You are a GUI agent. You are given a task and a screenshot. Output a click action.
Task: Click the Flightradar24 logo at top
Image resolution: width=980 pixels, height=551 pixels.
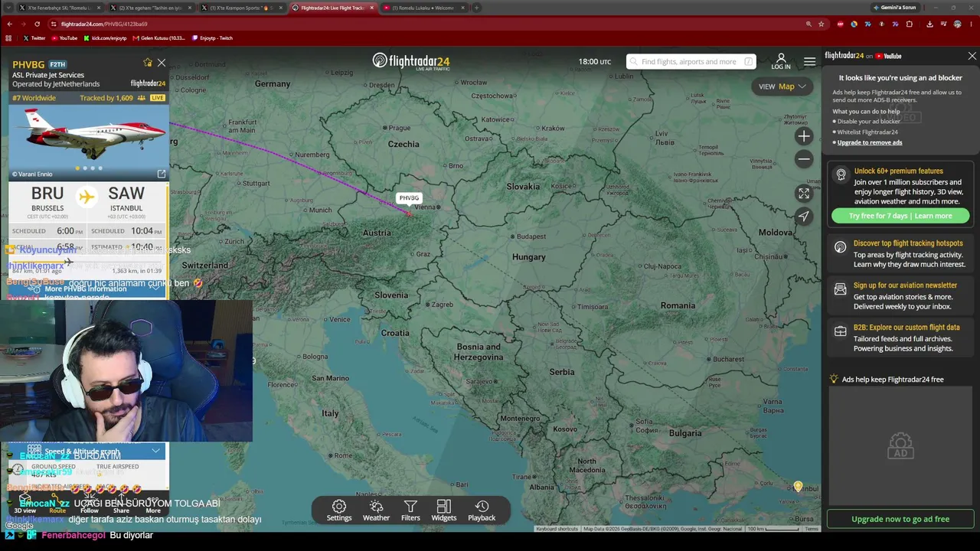pos(411,61)
